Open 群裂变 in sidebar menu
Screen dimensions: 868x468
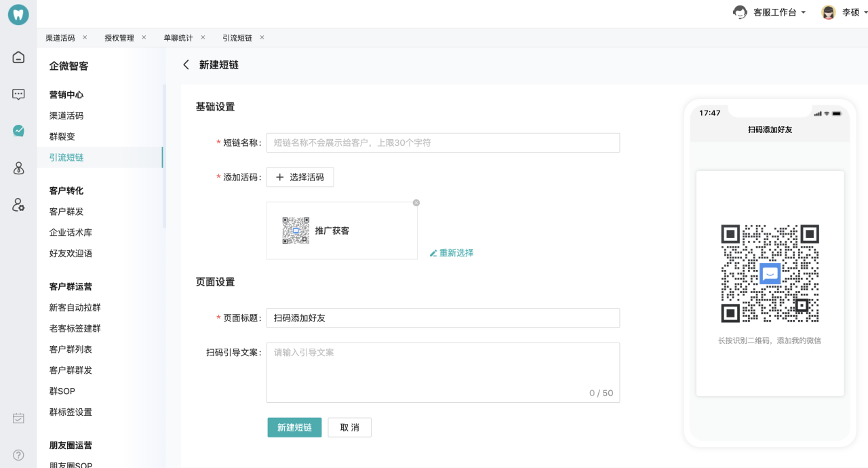(62, 136)
